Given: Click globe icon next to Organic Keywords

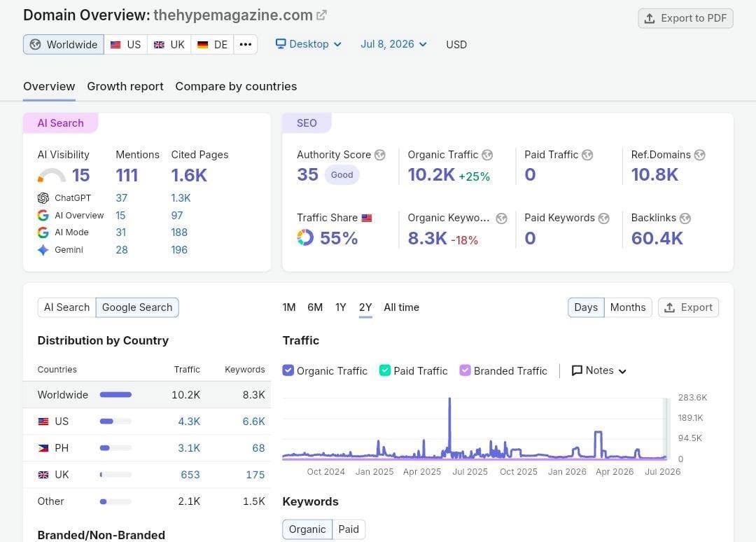Looking at the screenshot, I should pos(501,218).
